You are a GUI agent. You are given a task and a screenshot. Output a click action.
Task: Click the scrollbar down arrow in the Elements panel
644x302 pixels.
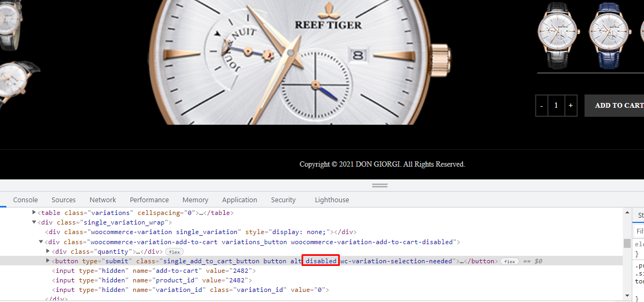(x=627, y=295)
